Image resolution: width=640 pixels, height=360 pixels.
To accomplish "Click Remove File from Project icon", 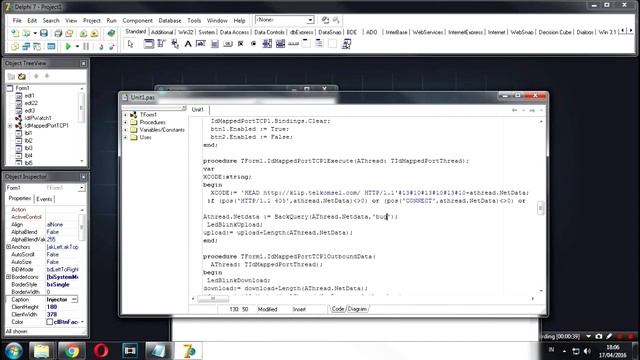I will pos(94,33).
